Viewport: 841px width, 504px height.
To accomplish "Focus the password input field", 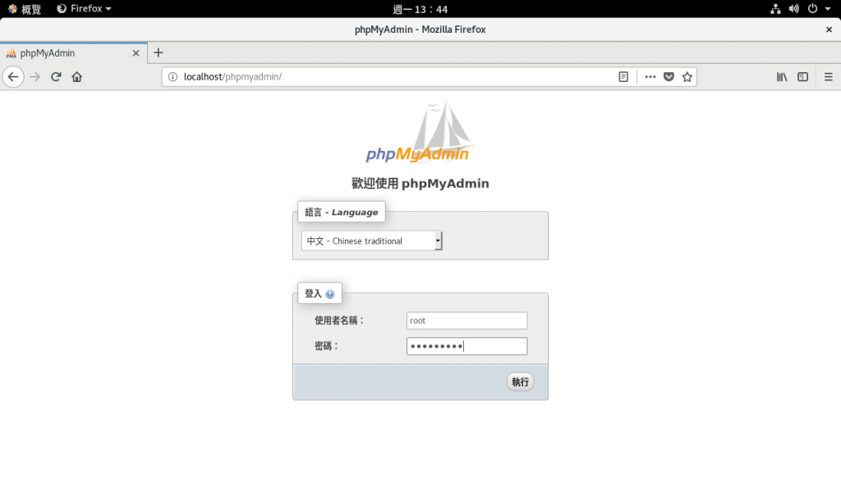I will (466, 346).
